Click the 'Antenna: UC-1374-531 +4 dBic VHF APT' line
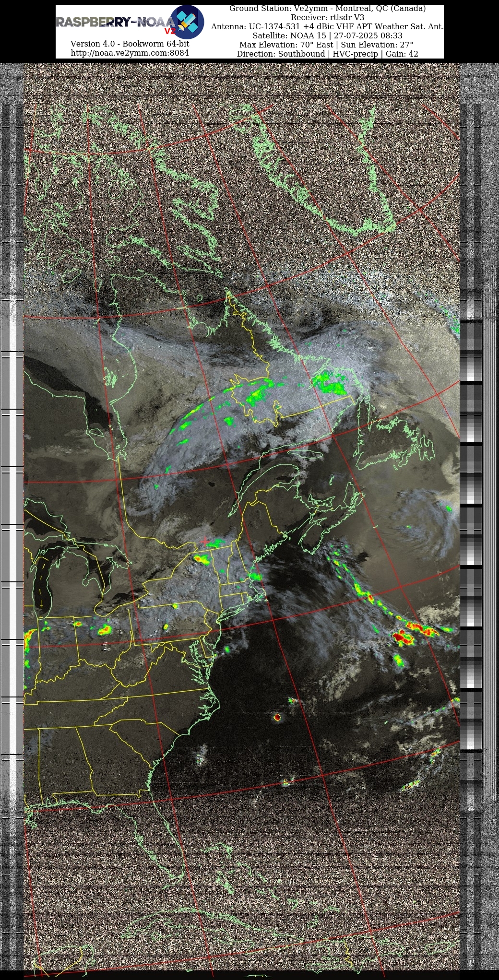The image size is (499, 980). 327,26
